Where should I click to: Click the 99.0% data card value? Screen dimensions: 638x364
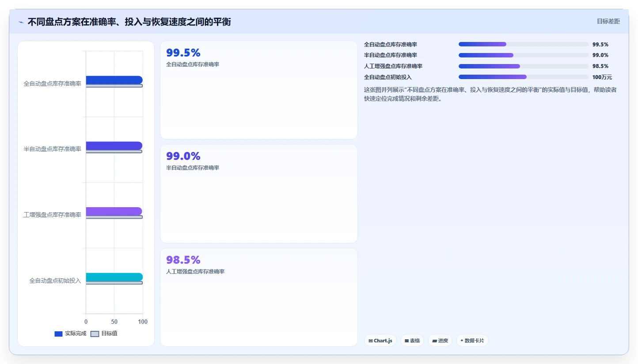coord(183,156)
